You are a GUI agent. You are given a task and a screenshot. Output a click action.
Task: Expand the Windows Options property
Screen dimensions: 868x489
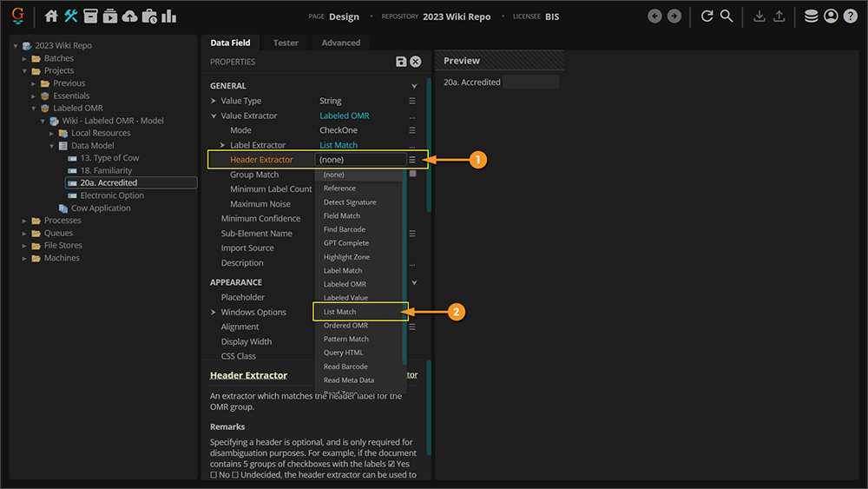[214, 312]
